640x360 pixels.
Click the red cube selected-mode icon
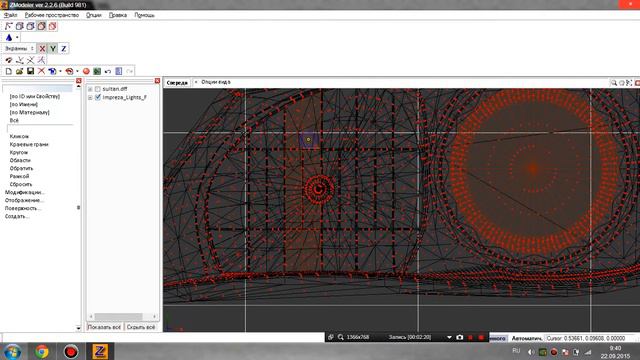tap(53, 26)
